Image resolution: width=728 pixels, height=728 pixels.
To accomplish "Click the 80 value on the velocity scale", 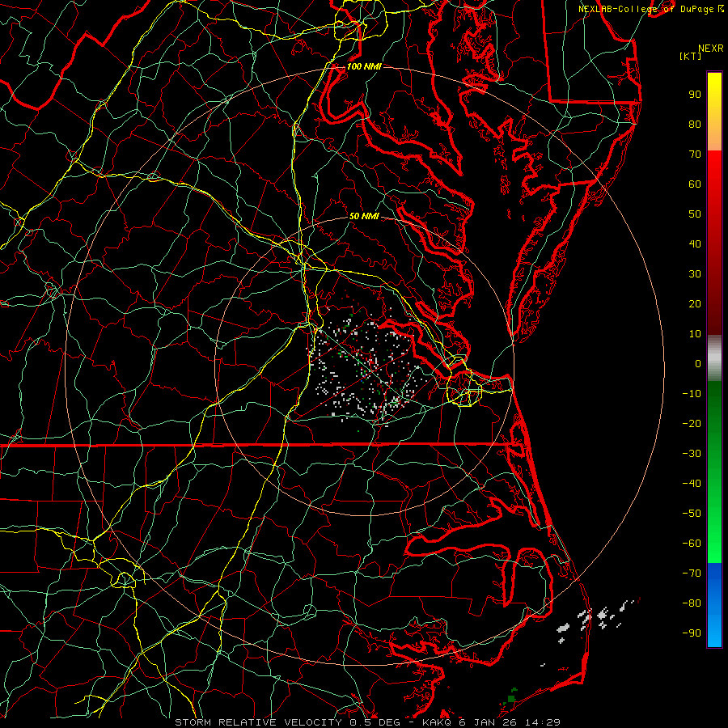I will click(x=695, y=125).
